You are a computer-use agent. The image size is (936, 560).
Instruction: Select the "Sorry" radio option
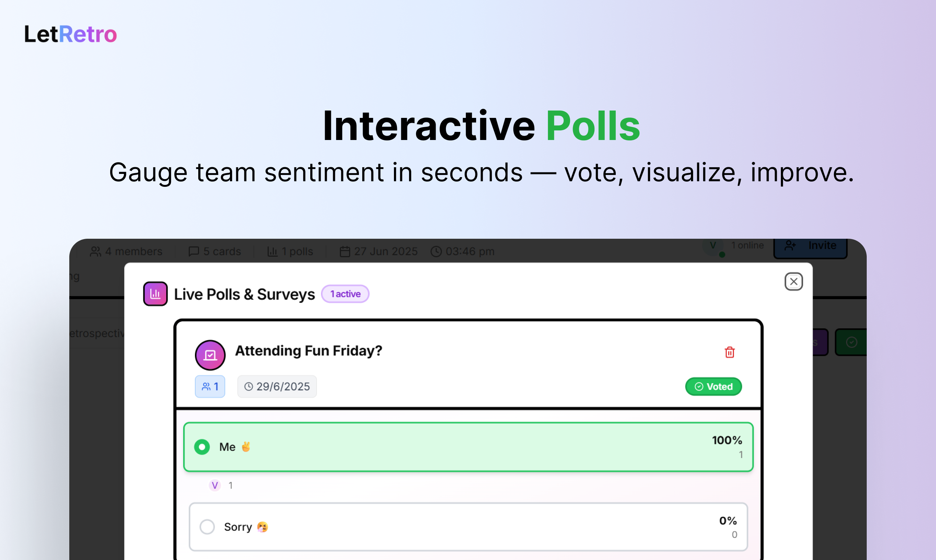click(207, 527)
